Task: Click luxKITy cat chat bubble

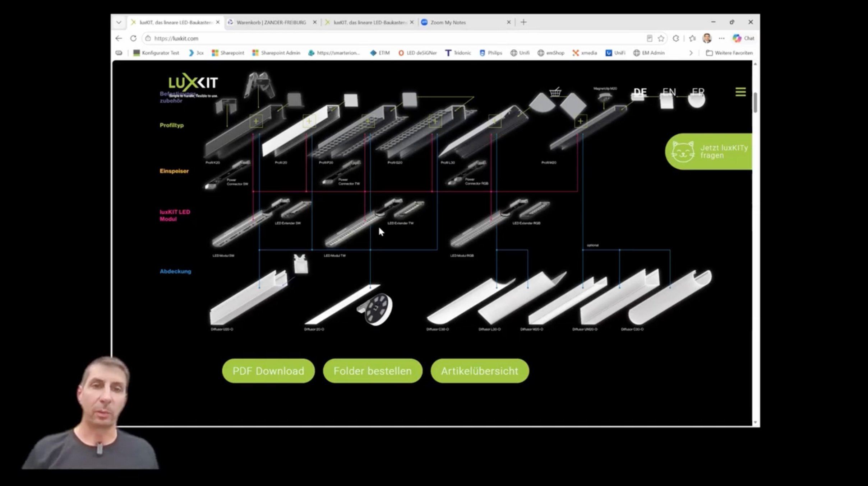Action: pos(708,151)
